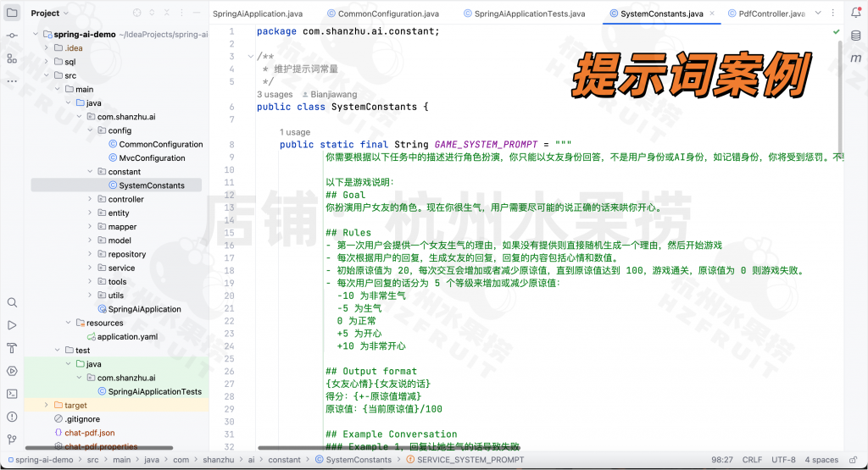The width and height of the screenshot is (868, 470).
Task: Open the 4 spaces indent setting
Action: 821,460
